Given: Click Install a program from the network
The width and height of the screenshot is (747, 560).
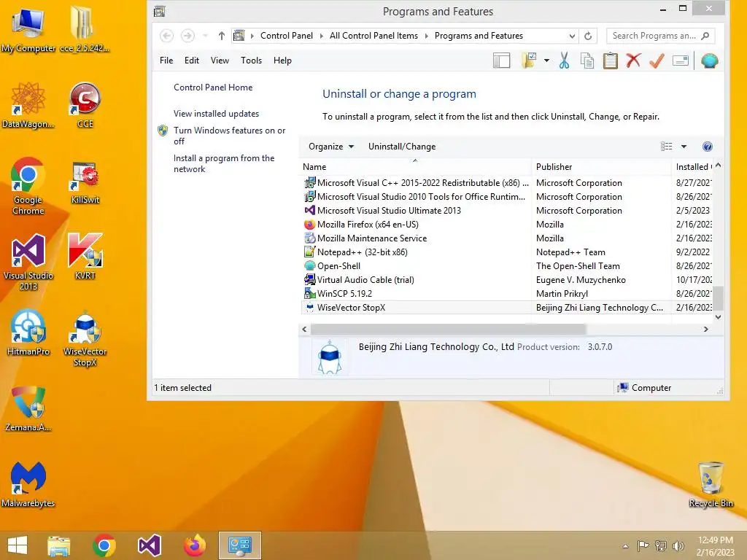Looking at the screenshot, I should click(224, 163).
